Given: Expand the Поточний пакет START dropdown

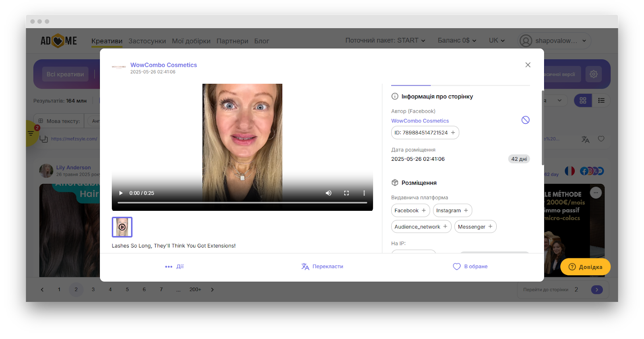Looking at the screenshot, I should coord(385,40).
